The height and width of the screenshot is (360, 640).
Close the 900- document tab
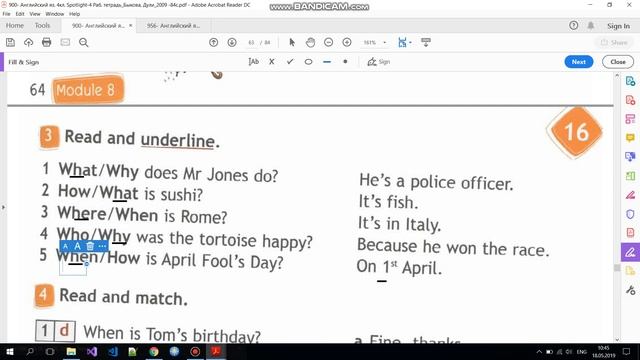point(131,26)
